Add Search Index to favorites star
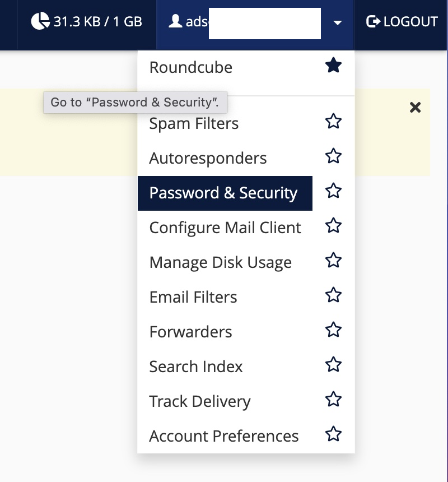448x482 pixels. coord(333,365)
